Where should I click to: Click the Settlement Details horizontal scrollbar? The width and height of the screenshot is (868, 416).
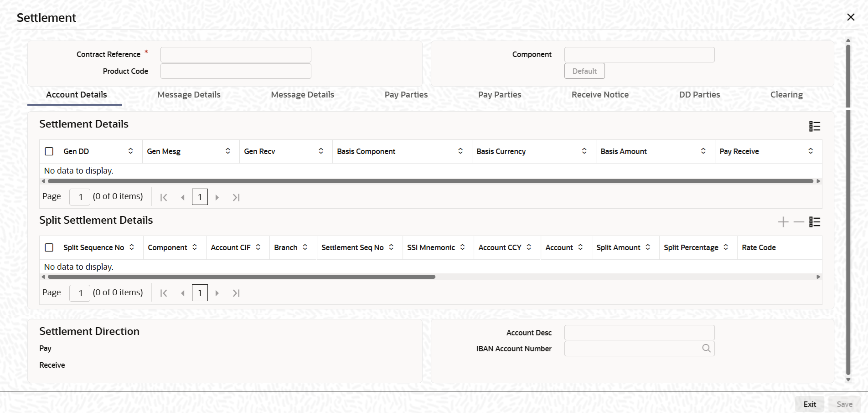[430, 181]
